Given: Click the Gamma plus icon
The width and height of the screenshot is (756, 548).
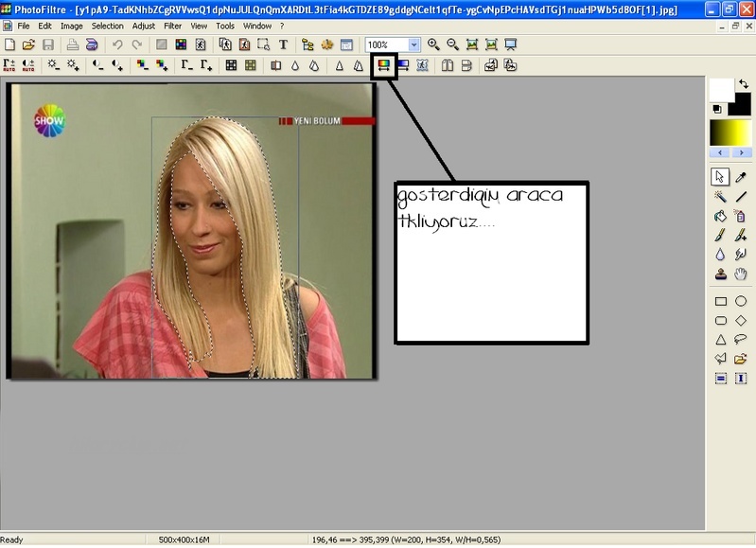Looking at the screenshot, I should [x=206, y=65].
